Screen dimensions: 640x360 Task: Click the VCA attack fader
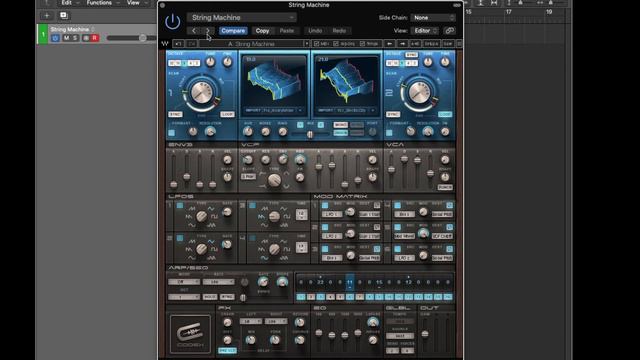(391, 169)
